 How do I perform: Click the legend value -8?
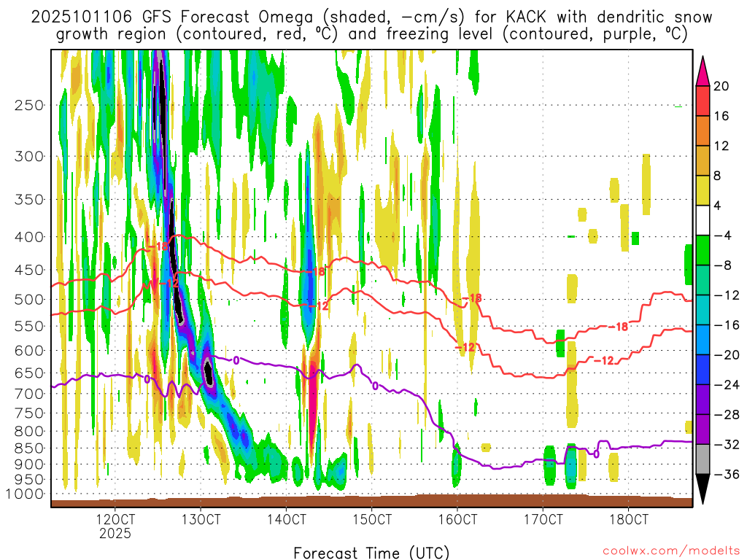[x=722, y=265]
